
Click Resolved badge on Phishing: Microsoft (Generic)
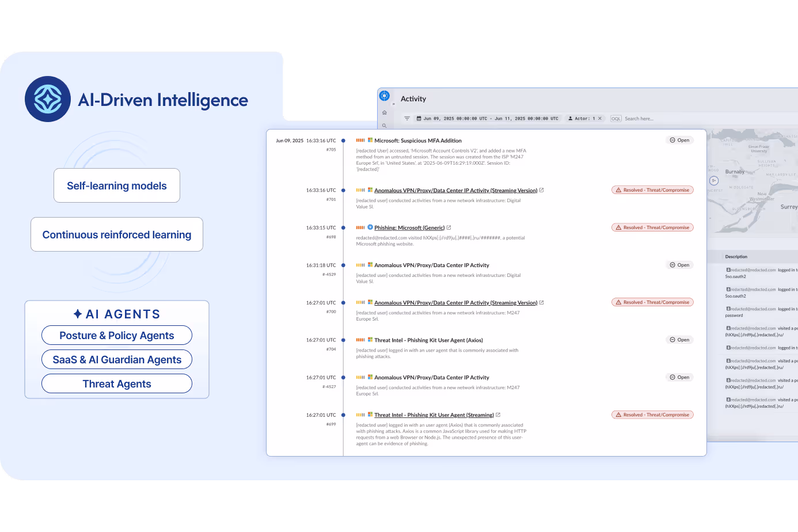[x=652, y=227]
